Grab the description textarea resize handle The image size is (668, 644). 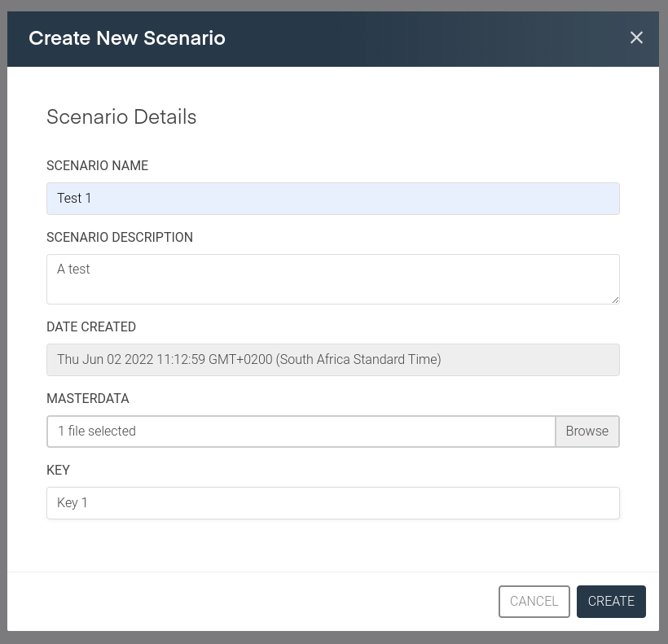615,300
